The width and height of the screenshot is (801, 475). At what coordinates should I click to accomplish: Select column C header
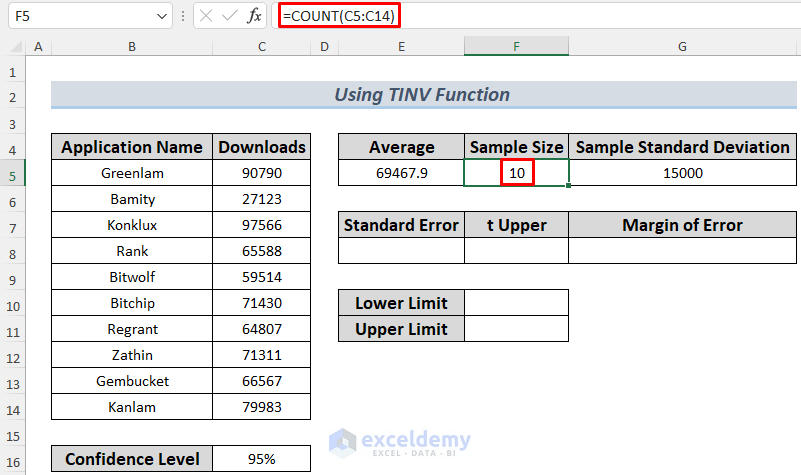pos(262,47)
